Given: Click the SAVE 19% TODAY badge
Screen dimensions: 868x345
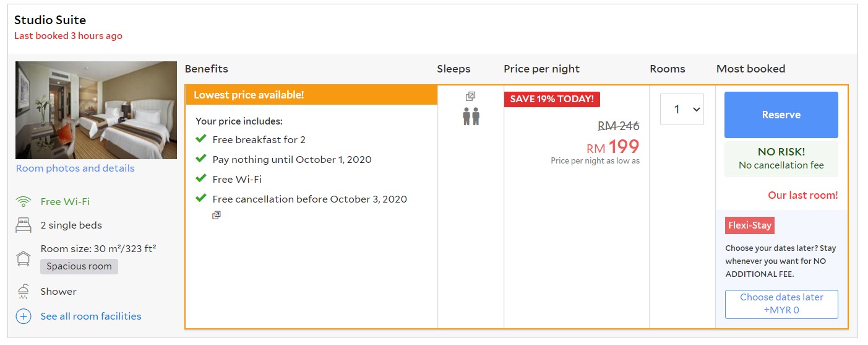Looking at the screenshot, I should pos(552,99).
